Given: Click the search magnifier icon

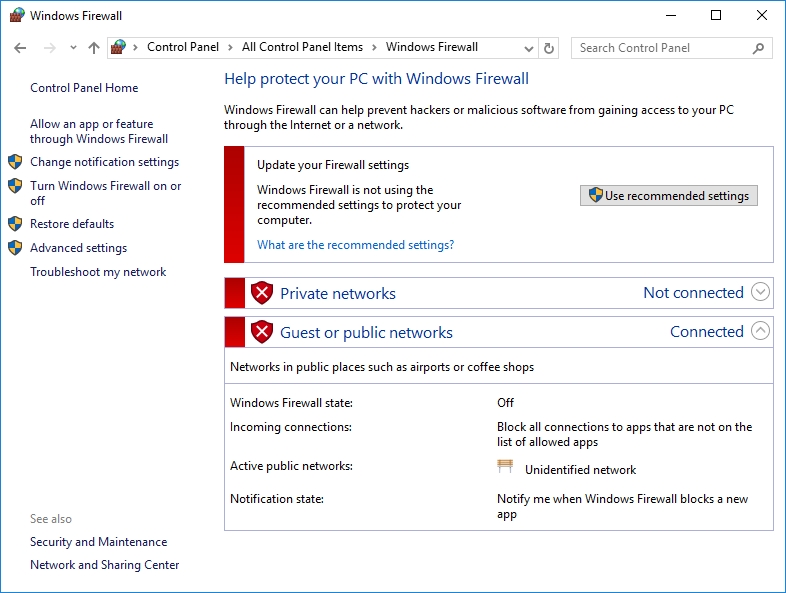Looking at the screenshot, I should pos(758,48).
